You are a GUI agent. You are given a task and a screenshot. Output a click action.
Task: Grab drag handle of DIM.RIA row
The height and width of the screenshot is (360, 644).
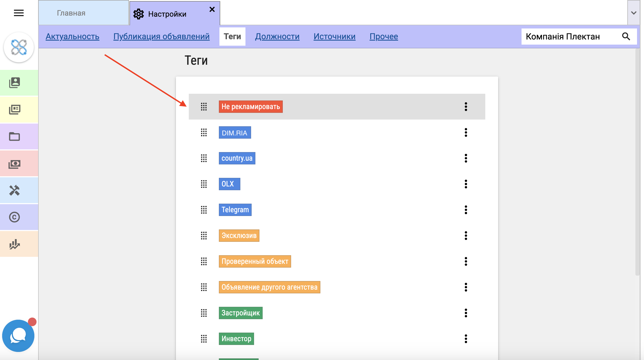(x=204, y=132)
